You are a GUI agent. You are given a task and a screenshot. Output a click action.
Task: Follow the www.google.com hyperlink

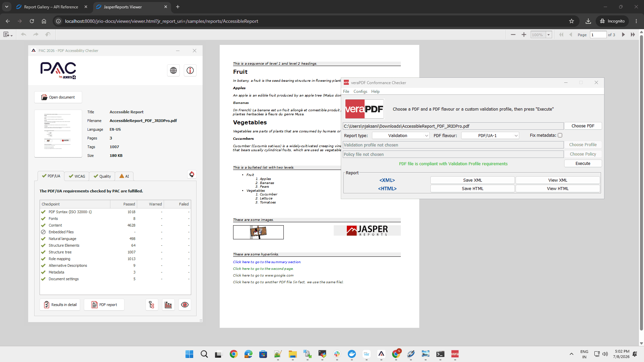tap(263, 276)
